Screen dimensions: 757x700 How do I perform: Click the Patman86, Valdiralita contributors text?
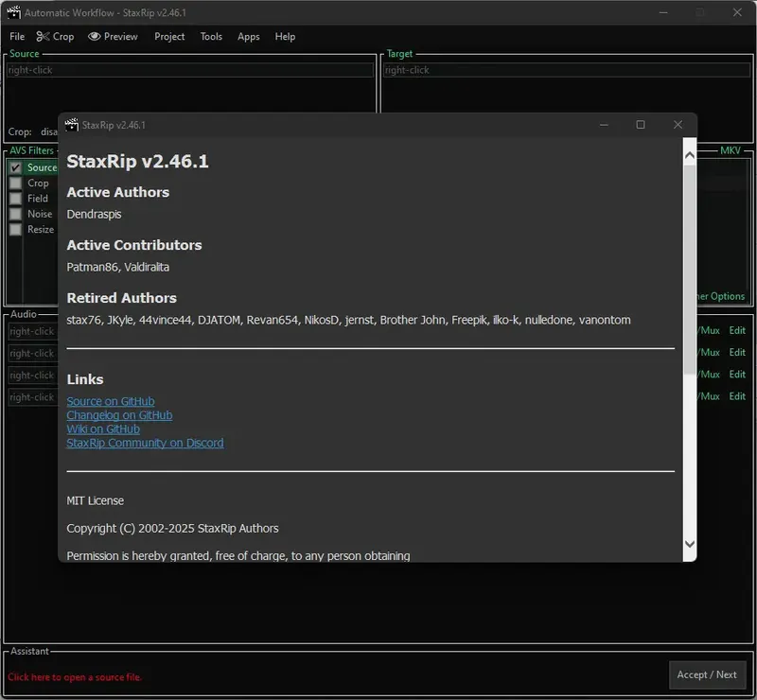tap(117, 267)
